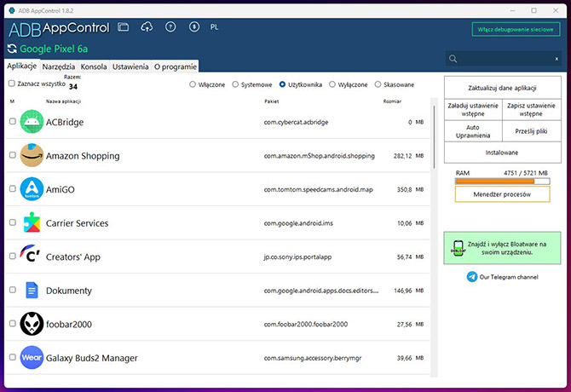The image size is (571, 392).
Task: Open the Ustawienia tab
Action: pos(130,66)
